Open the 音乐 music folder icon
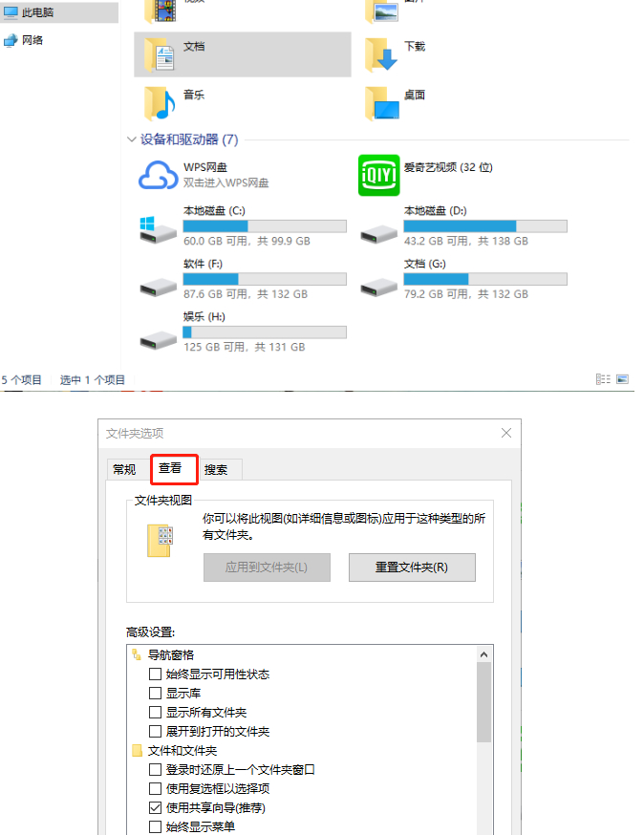The image size is (644, 835). tap(160, 103)
